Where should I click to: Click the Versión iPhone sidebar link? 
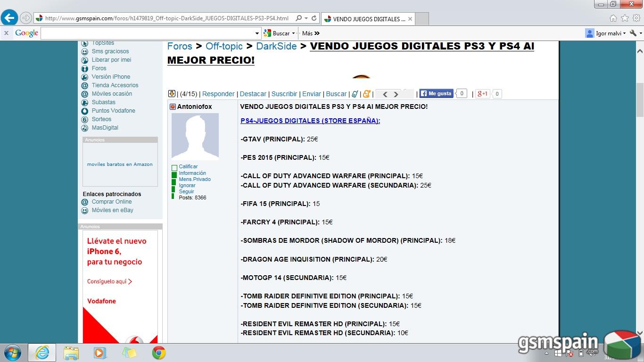click(x=111, y=77)
